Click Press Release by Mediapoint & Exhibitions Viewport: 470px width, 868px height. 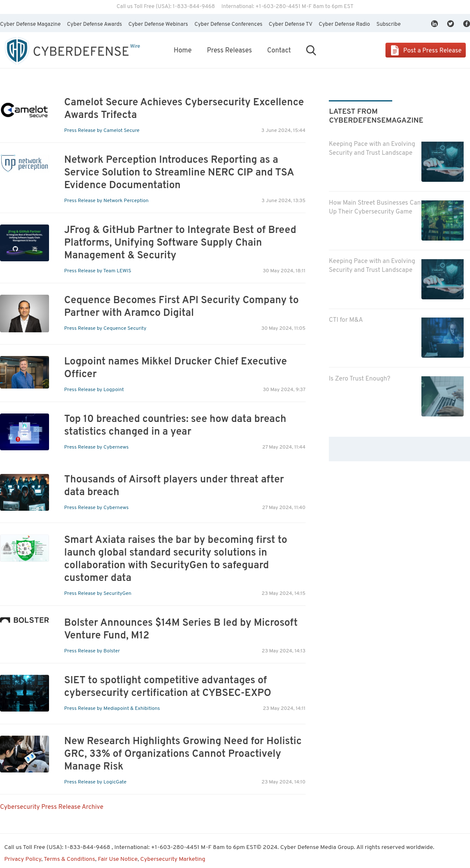pyautogui.click(x=112, y=708)
